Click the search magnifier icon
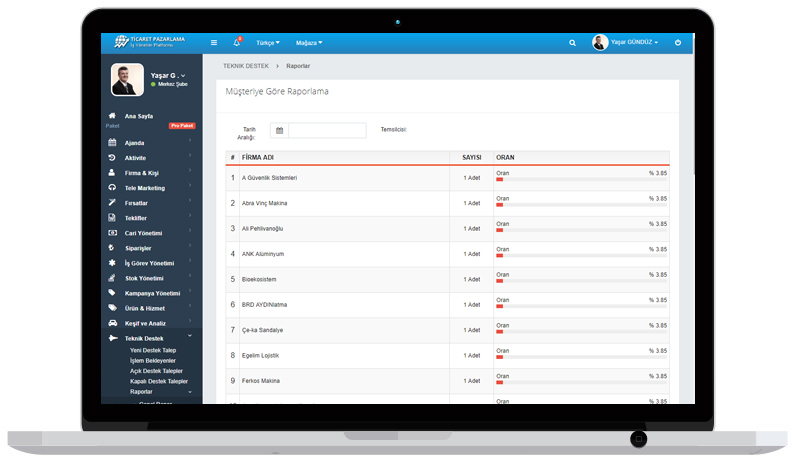The width and height of the screenshot is (800, 463). click(x=572, y=43)
